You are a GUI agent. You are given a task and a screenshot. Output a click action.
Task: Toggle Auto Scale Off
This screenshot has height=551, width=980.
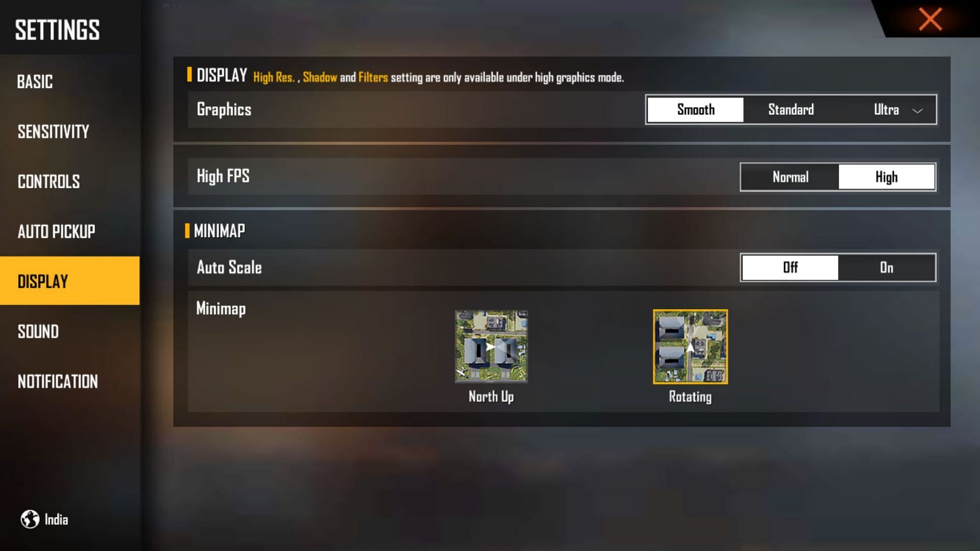[790, 267]
